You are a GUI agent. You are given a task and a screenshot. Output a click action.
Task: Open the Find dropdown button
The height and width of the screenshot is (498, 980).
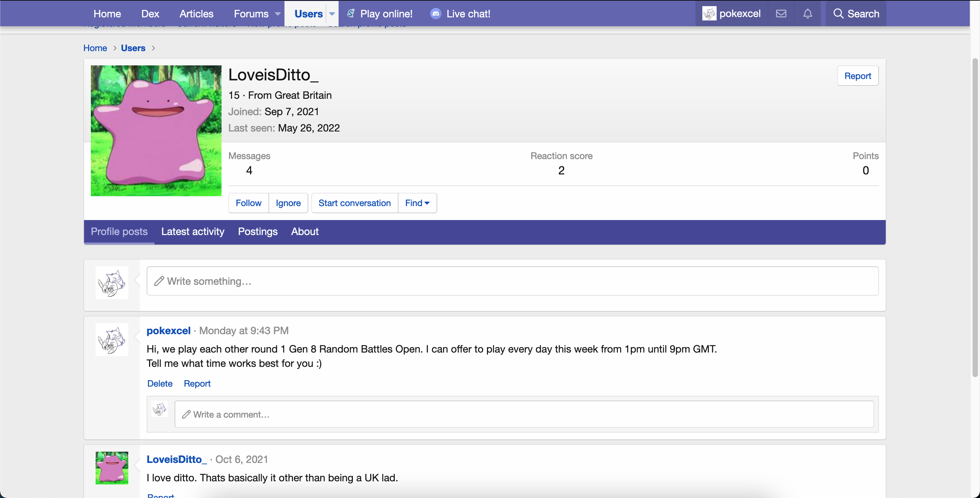pos(417,203)
